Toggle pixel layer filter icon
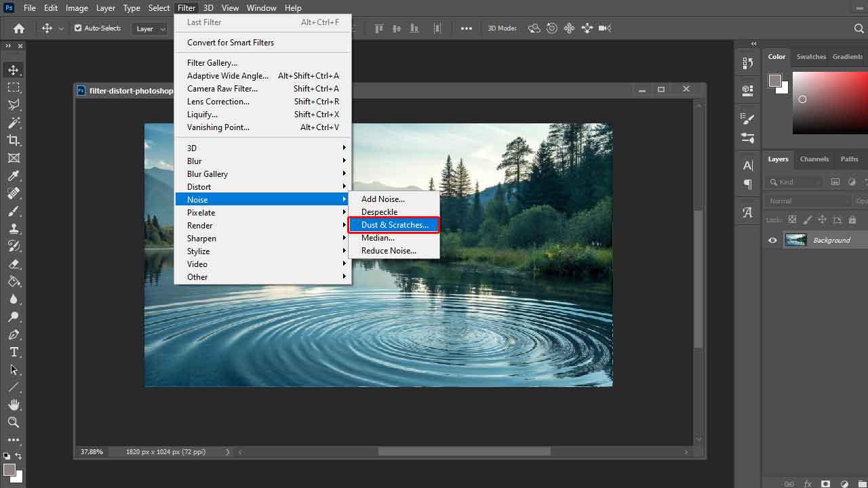This screenshot has height=488, width=868. 835,182
